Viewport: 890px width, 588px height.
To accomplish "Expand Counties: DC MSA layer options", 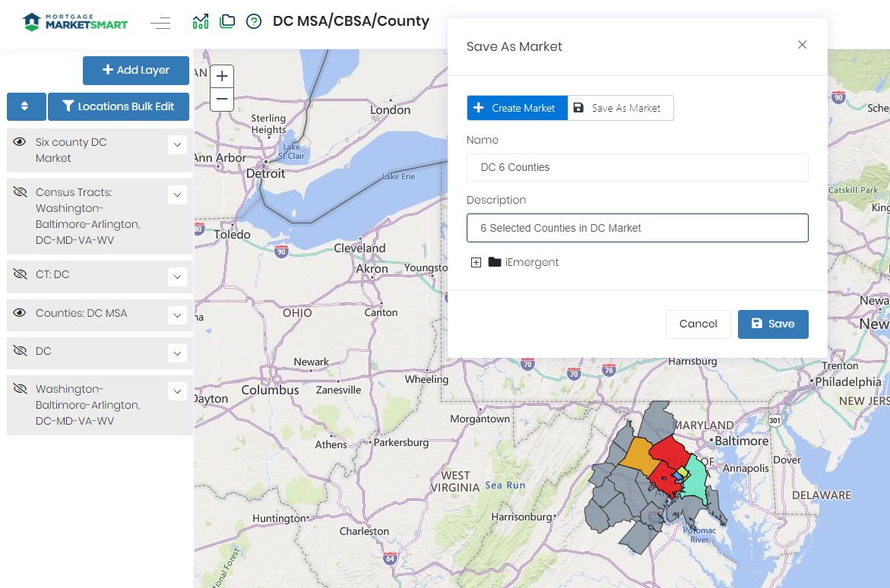I will pos(177,315).
